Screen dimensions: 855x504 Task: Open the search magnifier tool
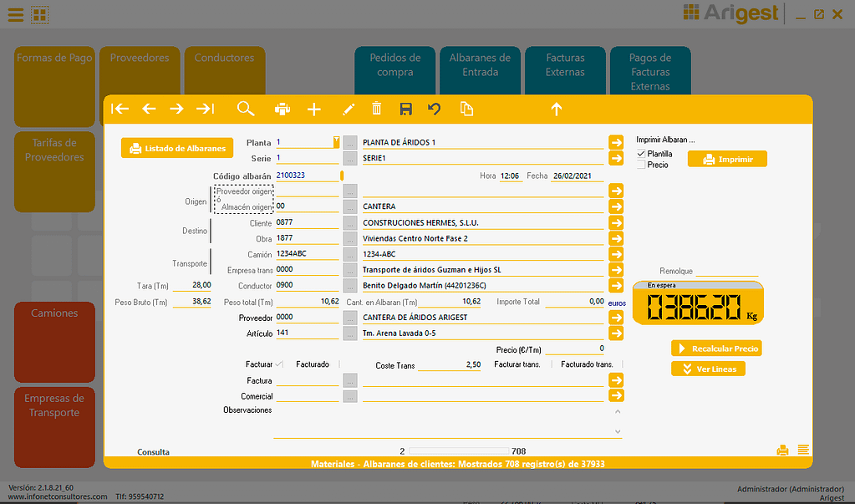coord(246,109)
